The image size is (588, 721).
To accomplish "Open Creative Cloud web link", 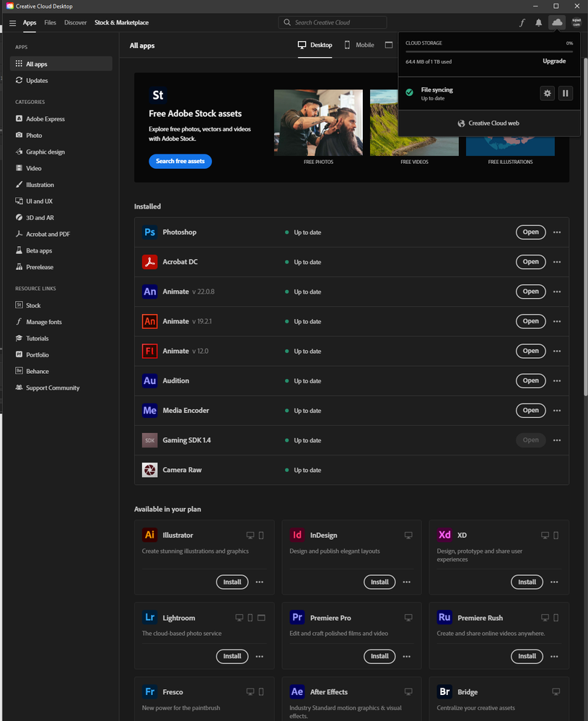I will click(488, 123).
